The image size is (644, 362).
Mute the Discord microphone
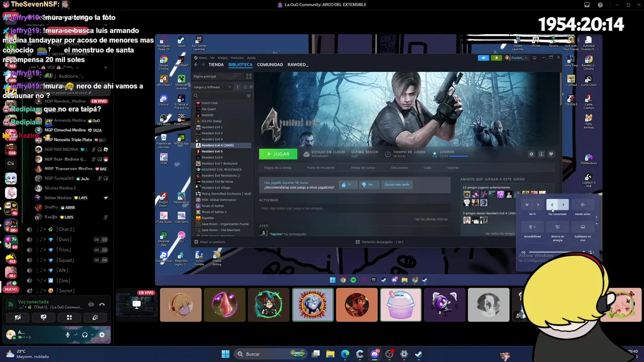pos(67,335)
